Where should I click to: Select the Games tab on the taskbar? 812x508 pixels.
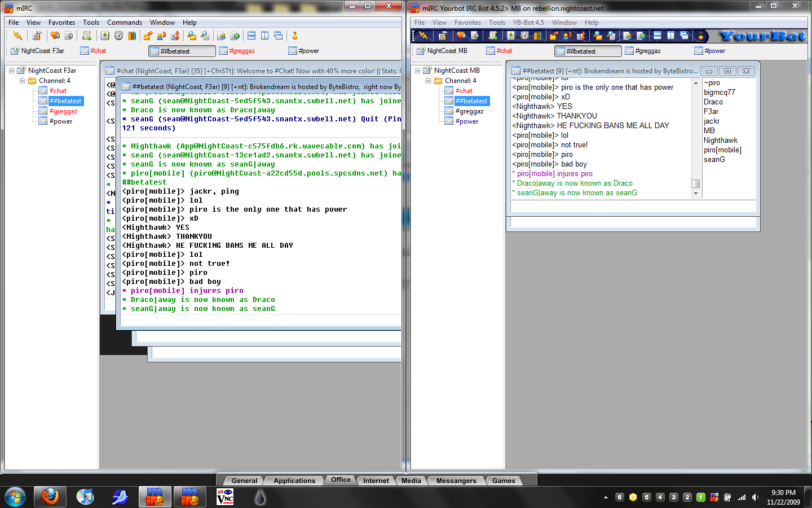504,481
